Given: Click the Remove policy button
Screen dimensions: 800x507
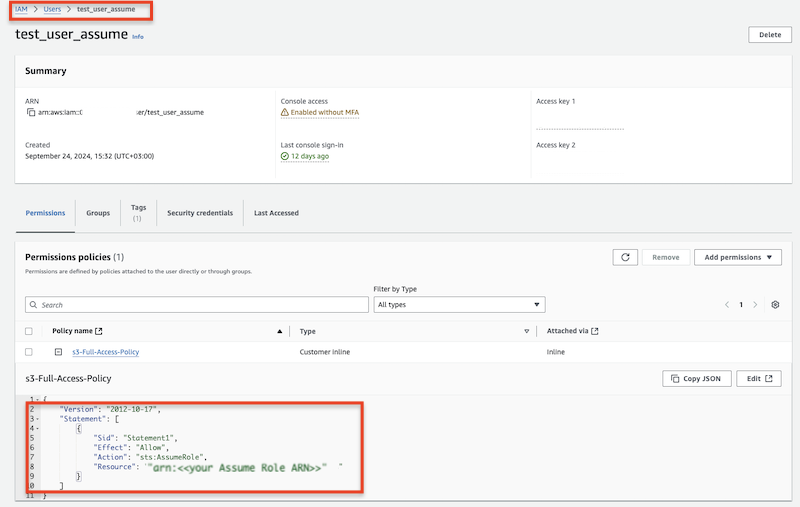Looking at the screenshot, I should (666, 257).
